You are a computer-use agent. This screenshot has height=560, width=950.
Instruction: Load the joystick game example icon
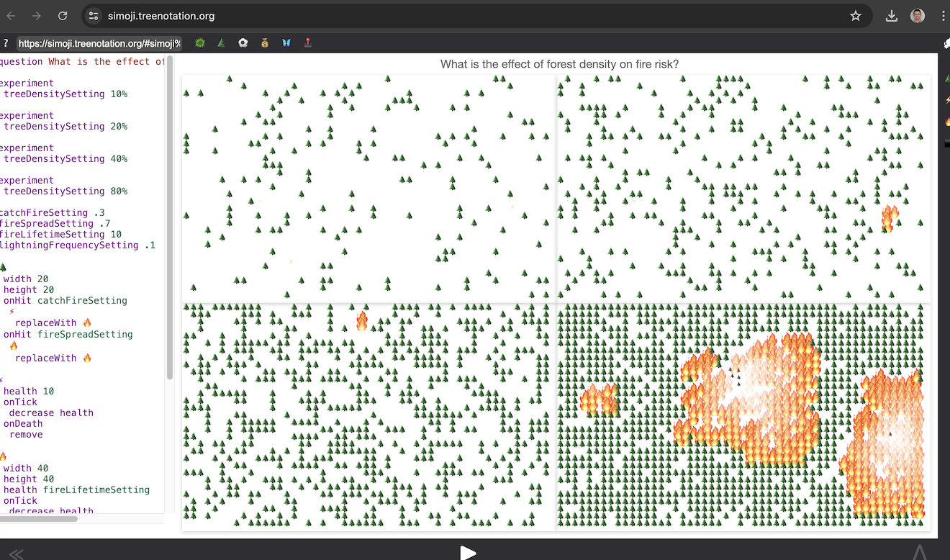(x=308, y=43)
